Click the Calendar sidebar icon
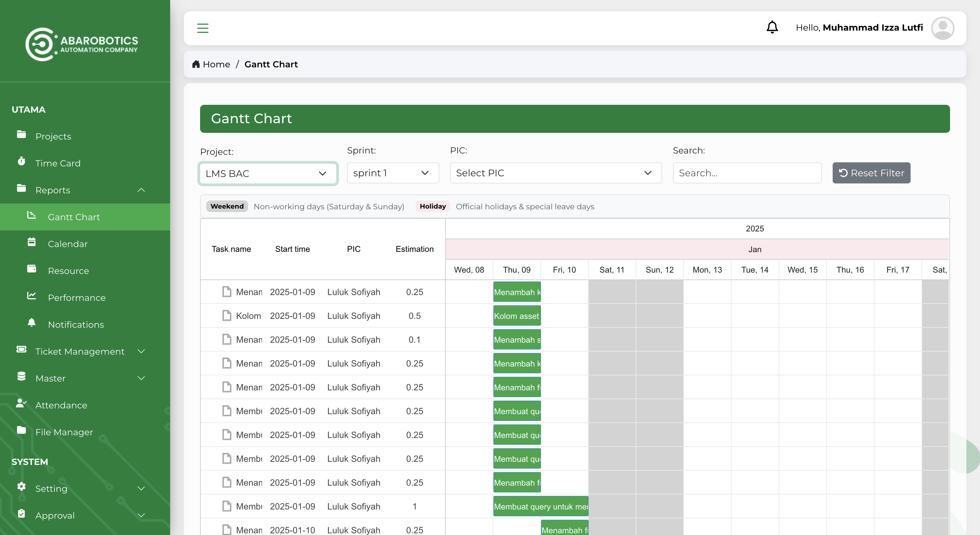The image size is (980, 535). [x=32, y=242]
